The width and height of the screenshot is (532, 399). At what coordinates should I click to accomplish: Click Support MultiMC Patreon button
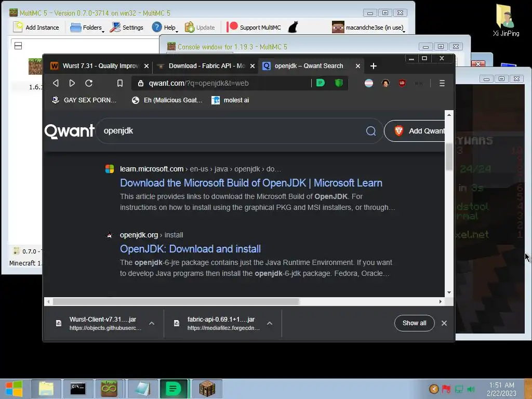tap(254, 28)
